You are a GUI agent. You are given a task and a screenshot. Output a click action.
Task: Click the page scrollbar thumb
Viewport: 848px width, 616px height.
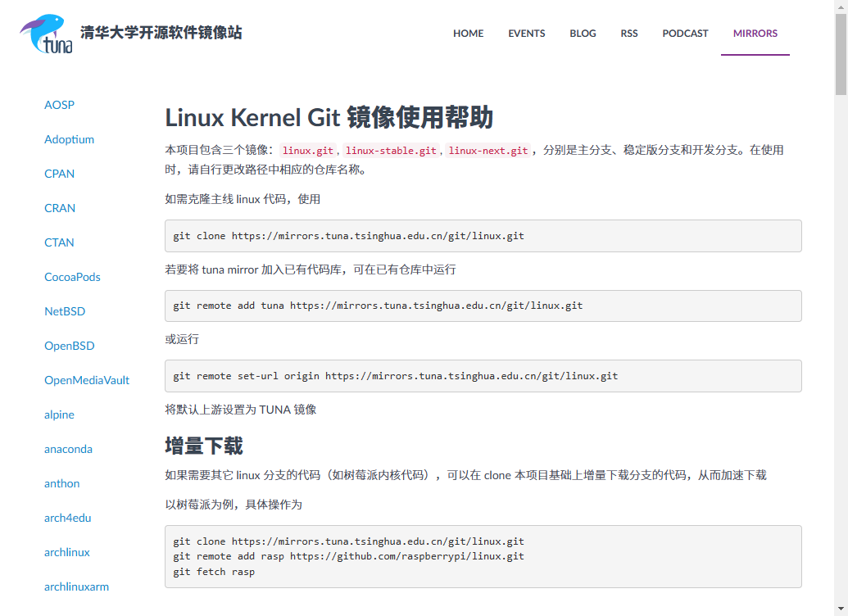[x=841, y=54]
